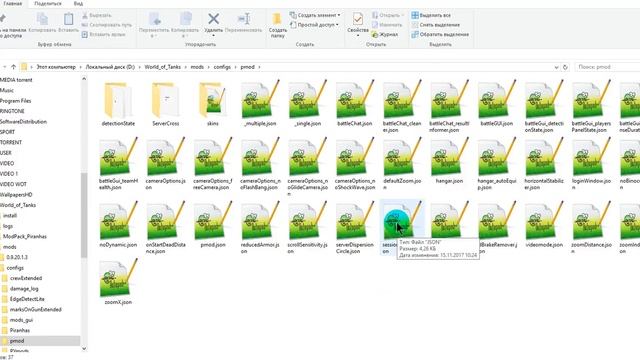Select ModPack_Piranhas in navigation tree
Image resolution: width=640 pixels, height=360 pixels.
point(24,236)
